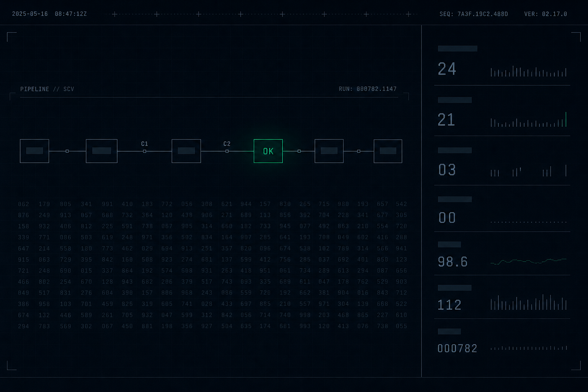
Task: Click grid cell 941
Action: pos(401,248)
